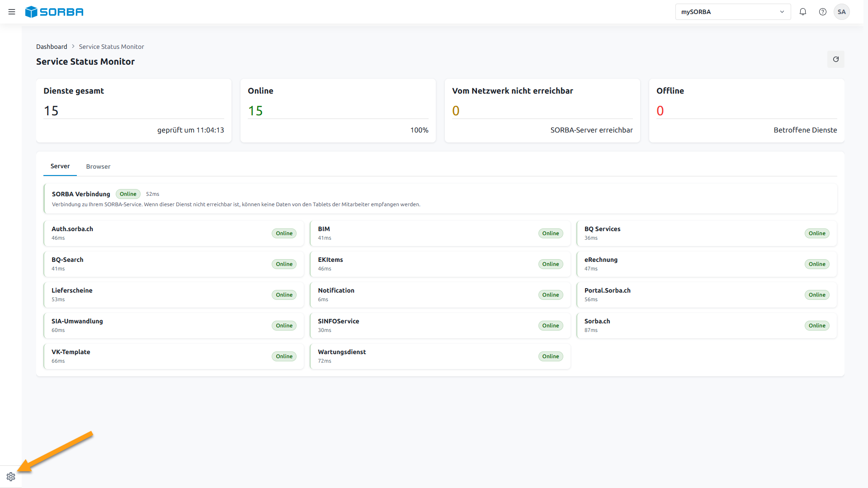Open the notifications bell
Viewport: 868px width, 488px height.
coord(803,12)
